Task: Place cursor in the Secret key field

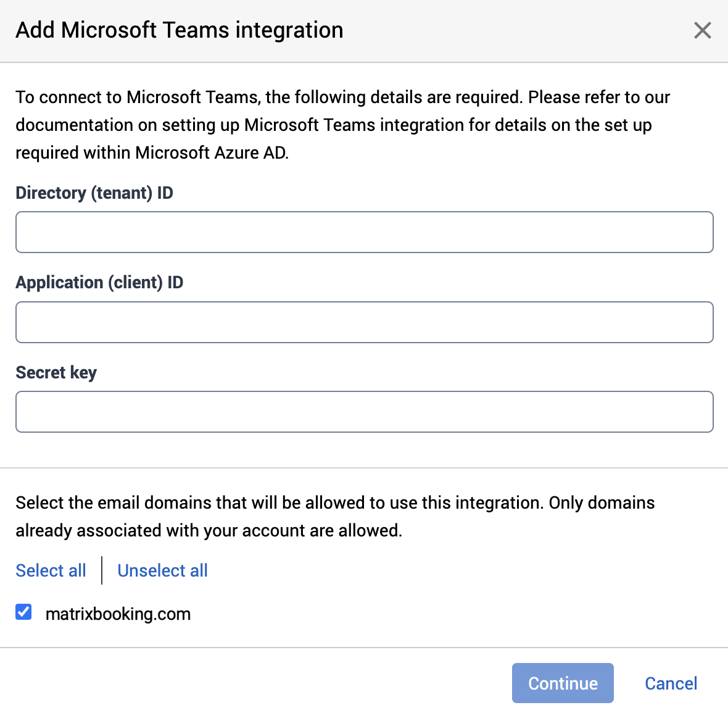Action: 364,411
